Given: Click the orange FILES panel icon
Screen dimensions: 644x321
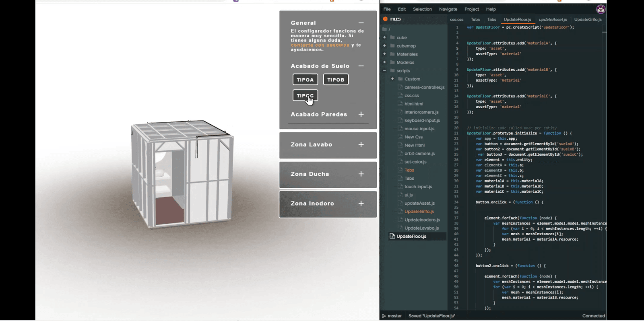Looking at the screenshot, I should (x=385, y=19).
